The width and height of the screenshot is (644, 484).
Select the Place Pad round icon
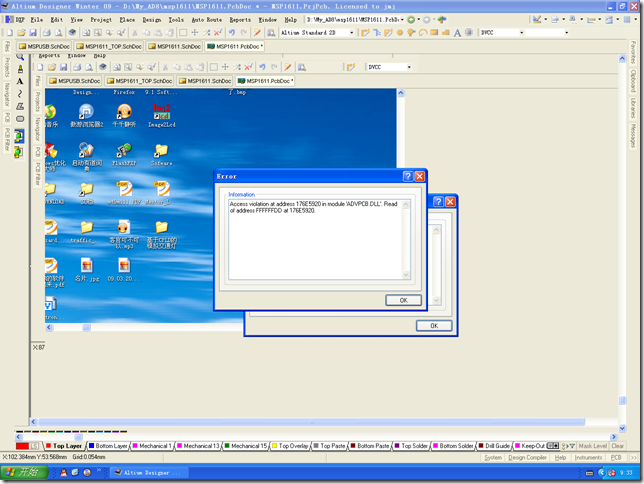pyautogui.click(x=400, y=32)
